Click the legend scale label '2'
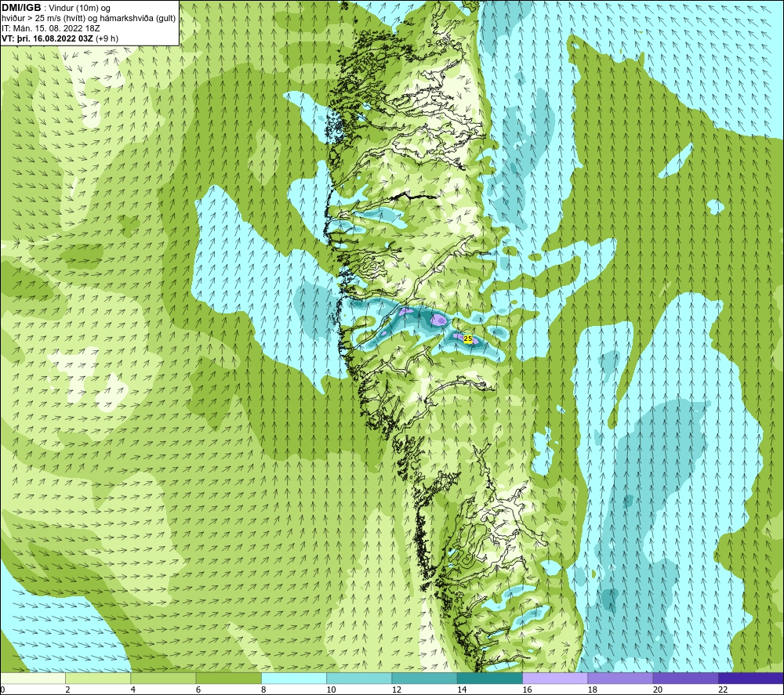The width and height of the screenshot is (784, 695). coord(67,690)
